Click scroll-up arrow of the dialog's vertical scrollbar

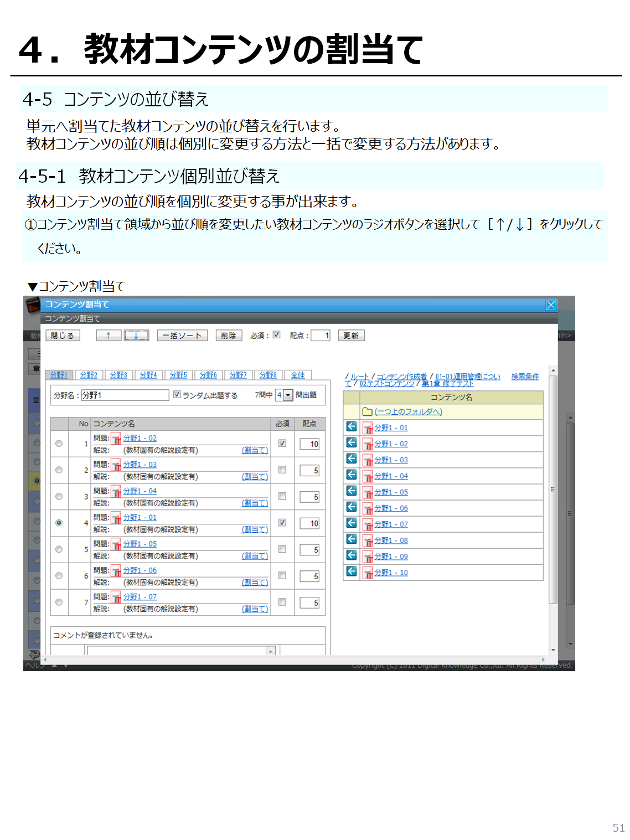click(553, 370)
